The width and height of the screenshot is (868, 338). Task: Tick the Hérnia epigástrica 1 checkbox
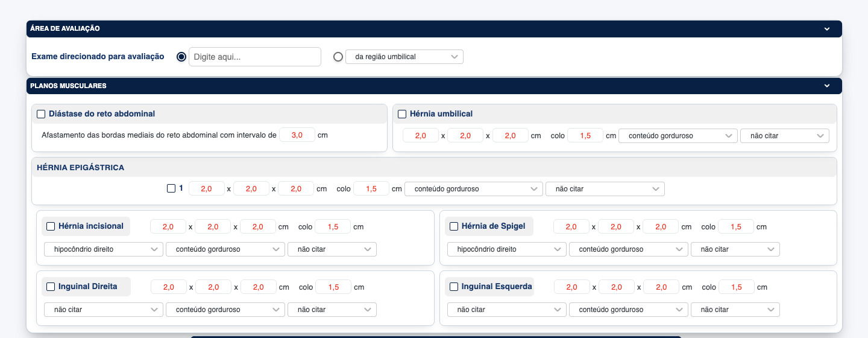point(171,188)
